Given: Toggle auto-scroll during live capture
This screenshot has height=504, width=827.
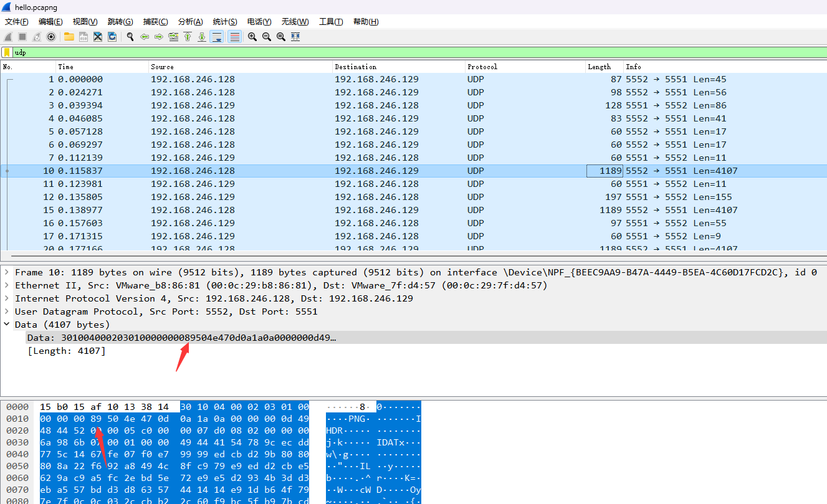Looking at the screenshot, I should click(217, 37).
